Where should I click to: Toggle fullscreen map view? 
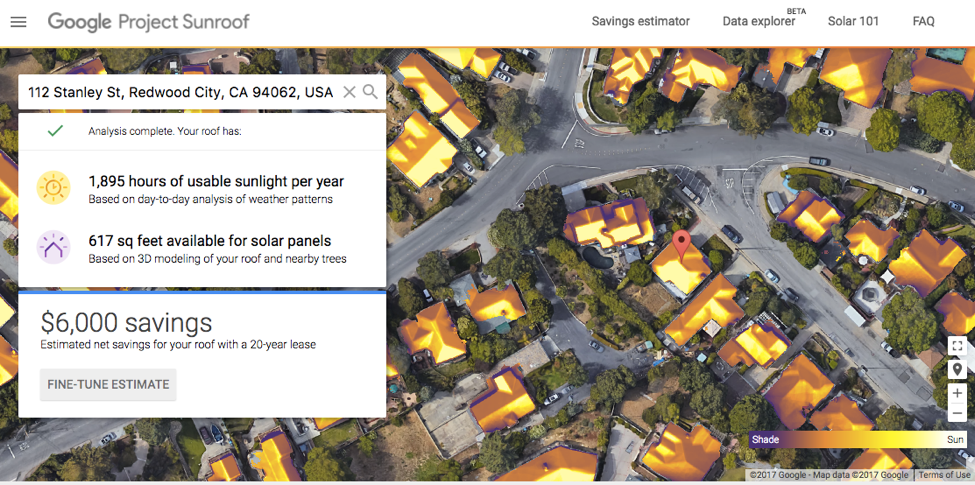(x=957, y=346)
